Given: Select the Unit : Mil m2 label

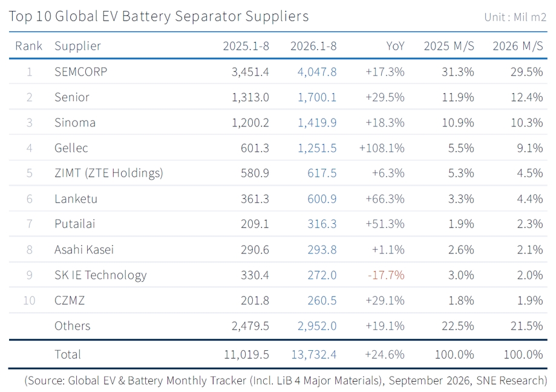Looking at the screenshot, I should pyautogui.click(x=515, y=17).
